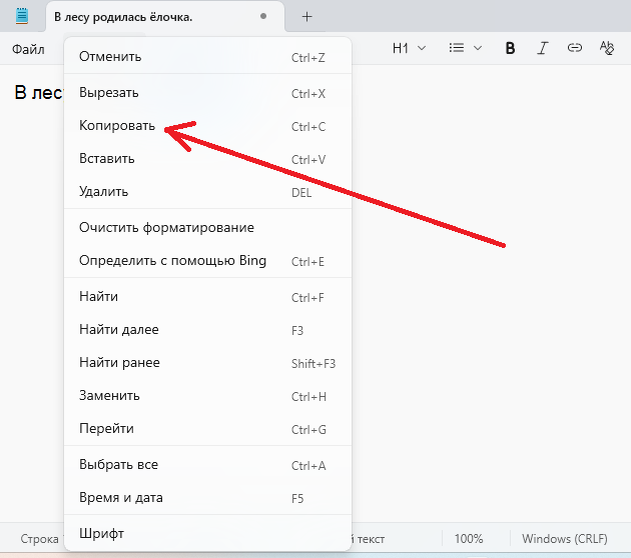Image resolution: width=631 pixels, height=558 pixels.
Task: Click the unsaved changes dot on the tab
Action: point(263,16)
